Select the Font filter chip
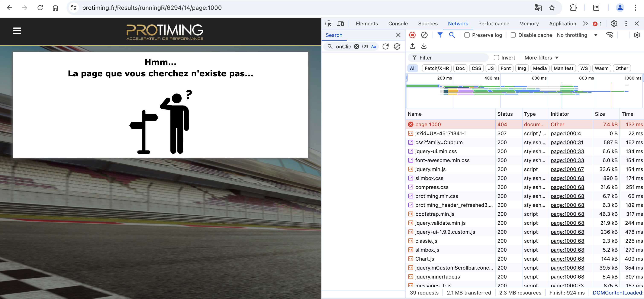 [505, 68]
